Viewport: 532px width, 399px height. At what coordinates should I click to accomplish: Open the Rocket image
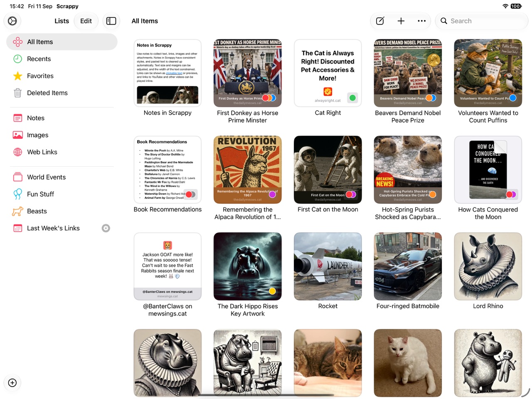tap(328, 266)
